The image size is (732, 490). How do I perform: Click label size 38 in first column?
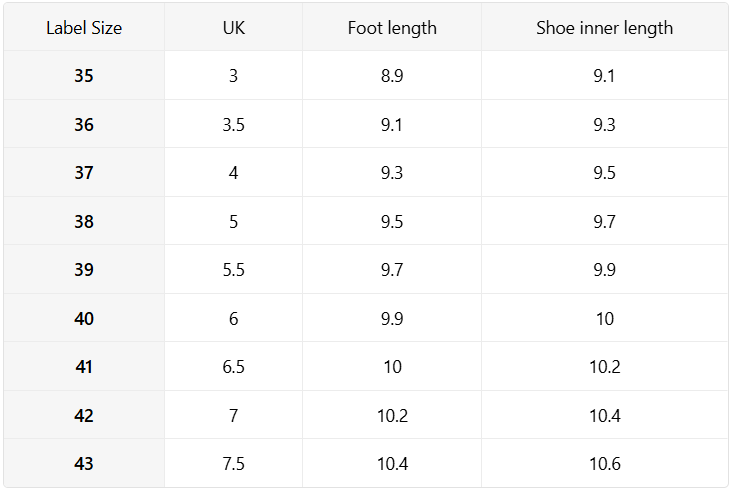tap(84, 222)
